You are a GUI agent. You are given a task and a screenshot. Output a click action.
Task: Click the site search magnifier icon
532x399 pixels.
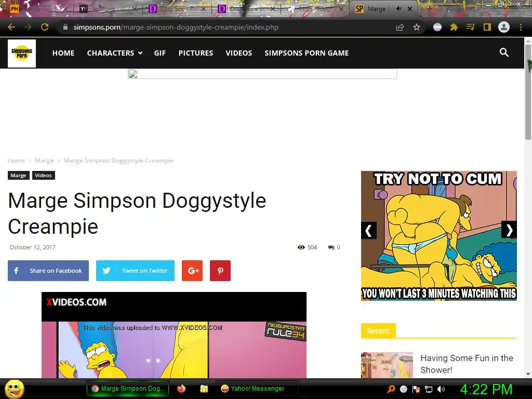point(504,52)
